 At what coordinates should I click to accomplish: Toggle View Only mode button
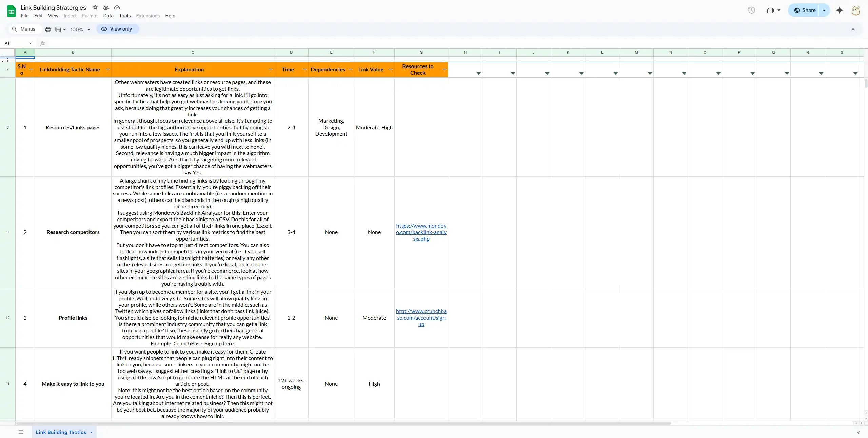[117, 28]
